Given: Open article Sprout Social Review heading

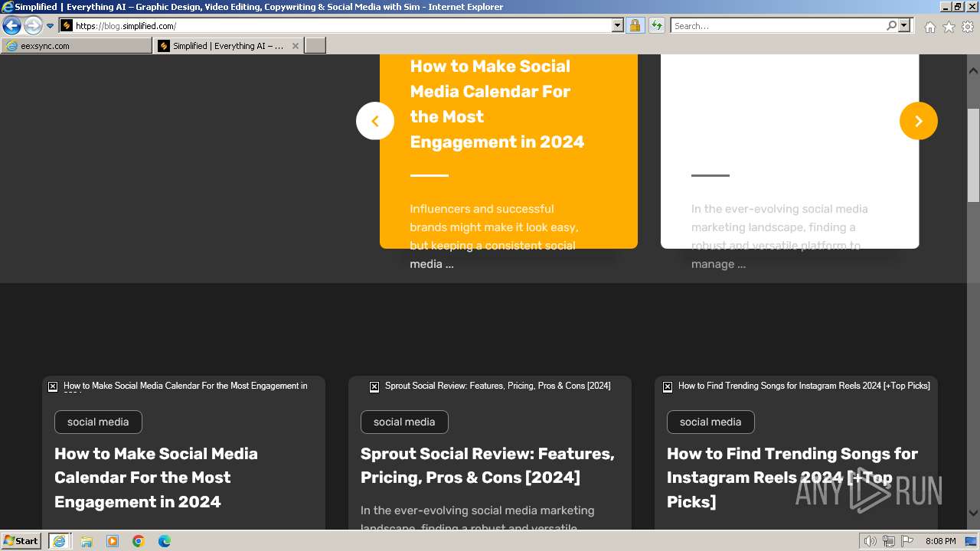Looking at the screenshot, I should pyautogui.click(x=488, y=465).
